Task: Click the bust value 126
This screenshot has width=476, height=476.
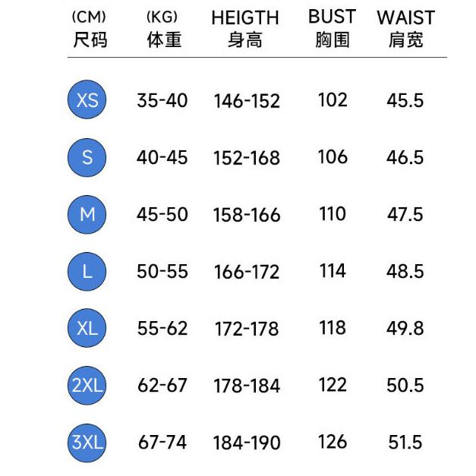Action: (333, 442)
